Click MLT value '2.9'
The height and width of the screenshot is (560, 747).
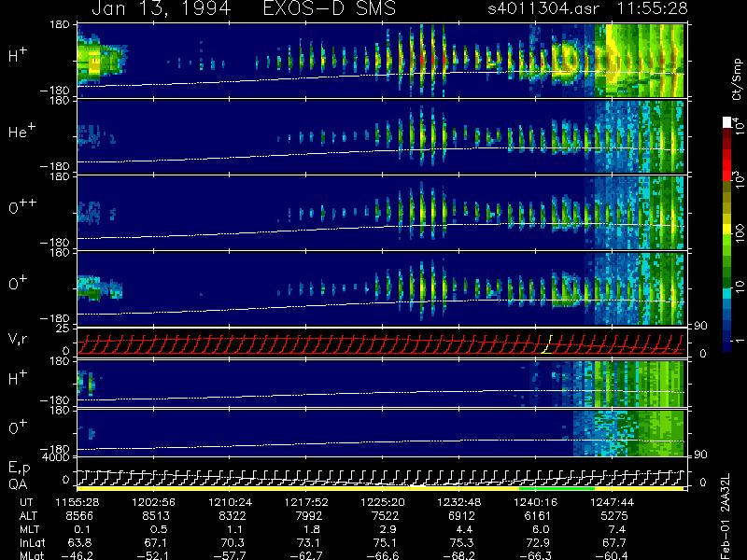tap(388, 529)
